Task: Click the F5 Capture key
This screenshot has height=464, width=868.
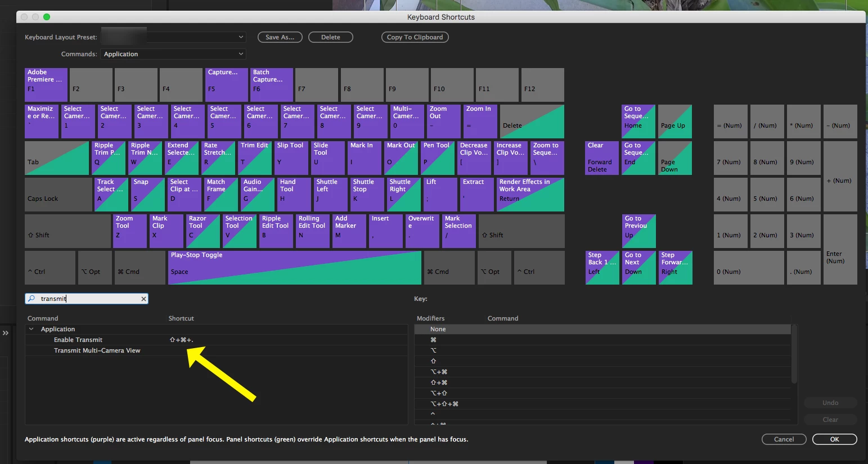Action: tap(226, 84)
